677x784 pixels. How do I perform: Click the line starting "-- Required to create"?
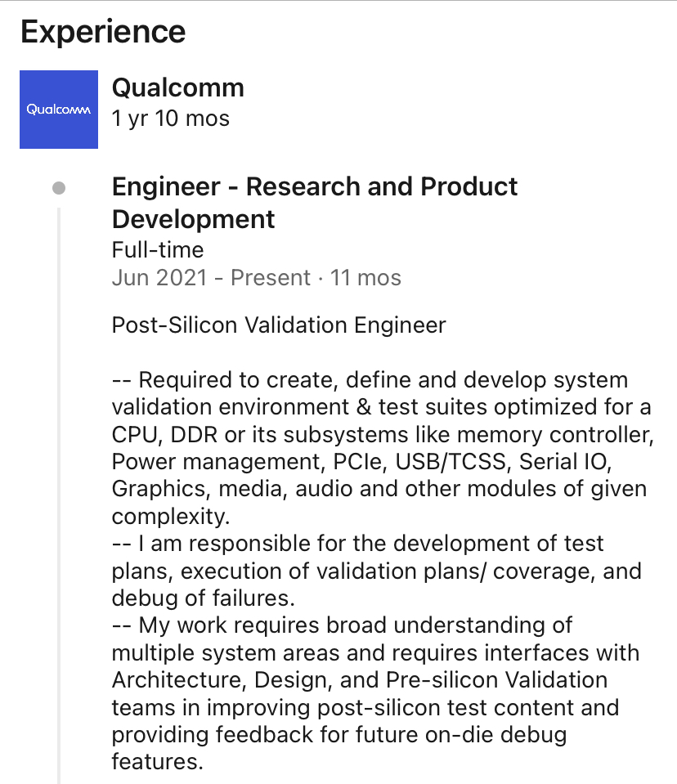click(370, 380)
